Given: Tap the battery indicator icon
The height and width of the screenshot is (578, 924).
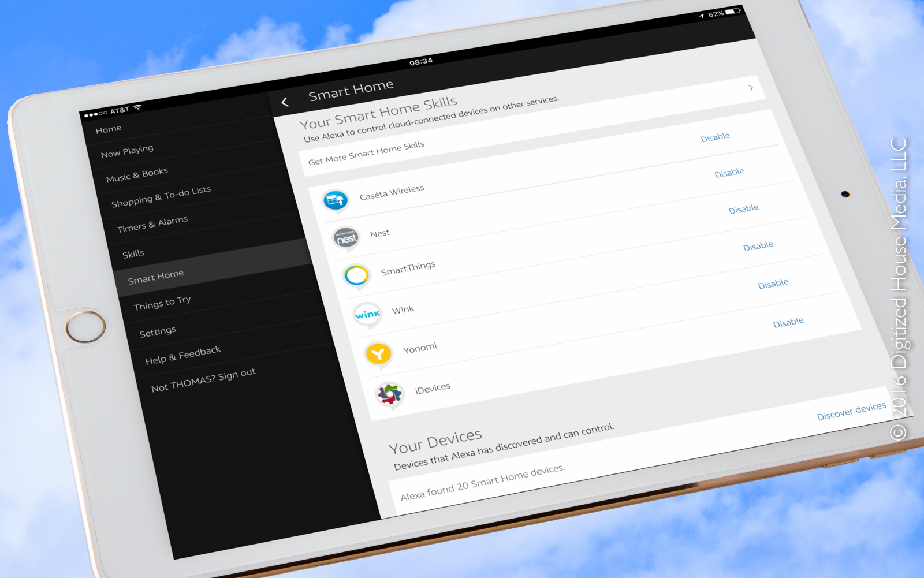Looking at the screenshot, I should point(733,11).
